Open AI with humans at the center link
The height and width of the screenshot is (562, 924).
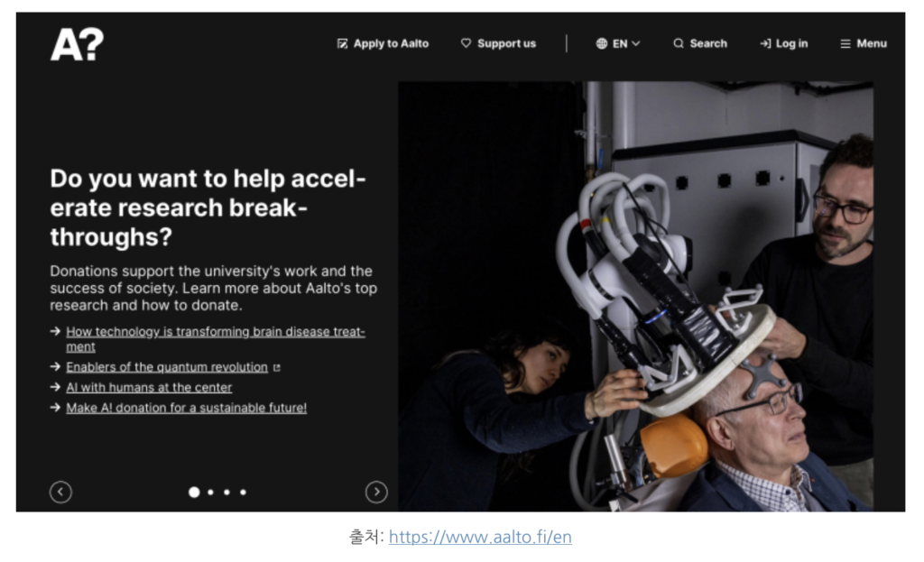[149, 388]
